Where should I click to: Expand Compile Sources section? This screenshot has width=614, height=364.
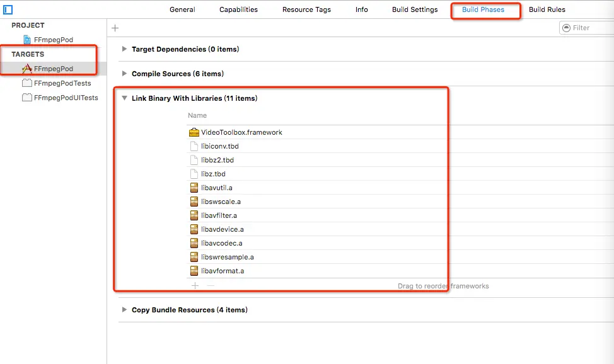(x=124, y=74)
